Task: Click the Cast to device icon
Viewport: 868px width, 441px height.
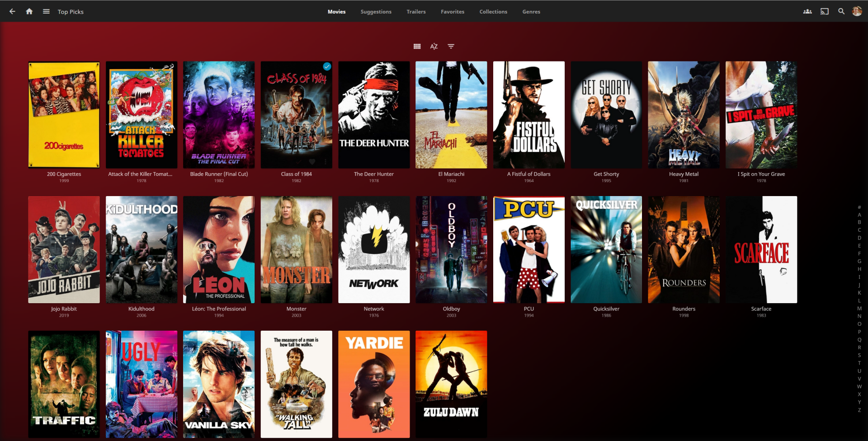Action: coord(825,12)
